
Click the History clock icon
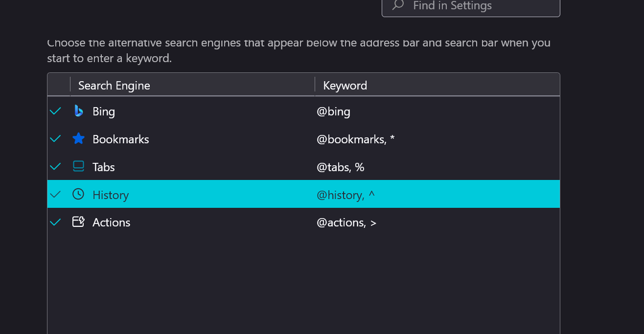pos(78,194)
